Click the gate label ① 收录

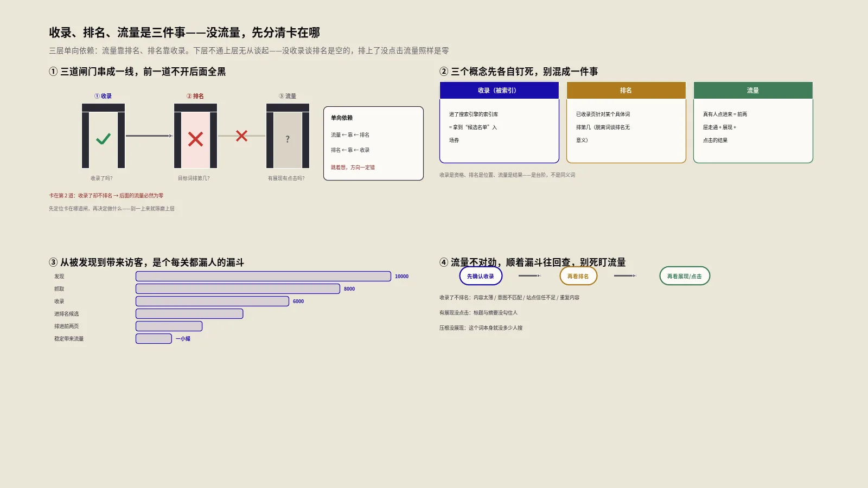103,96
